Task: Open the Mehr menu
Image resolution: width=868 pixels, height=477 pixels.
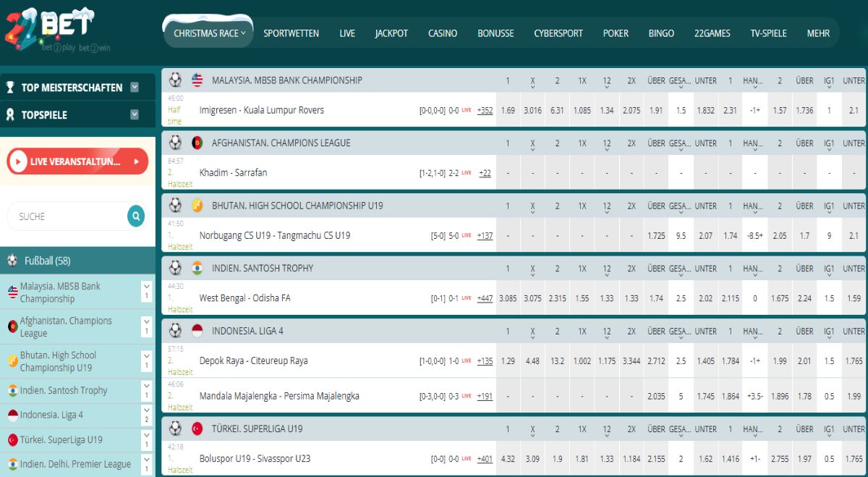Action: [819, 33]
